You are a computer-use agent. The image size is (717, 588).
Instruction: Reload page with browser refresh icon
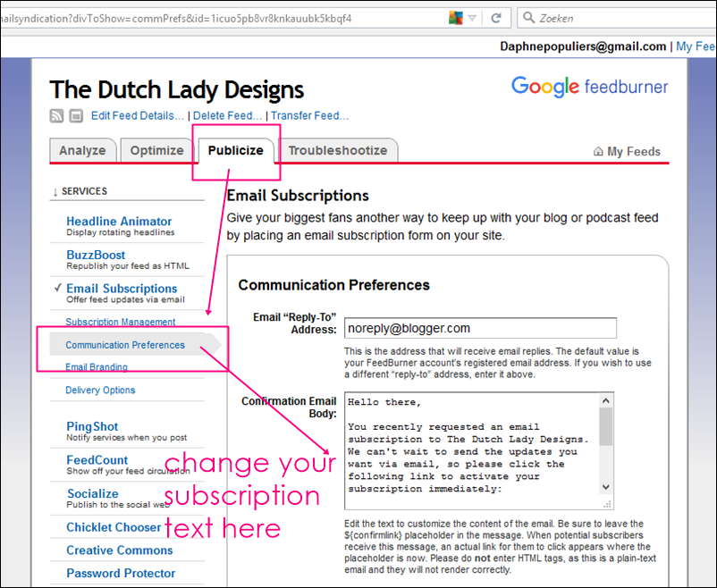point(496,18)
